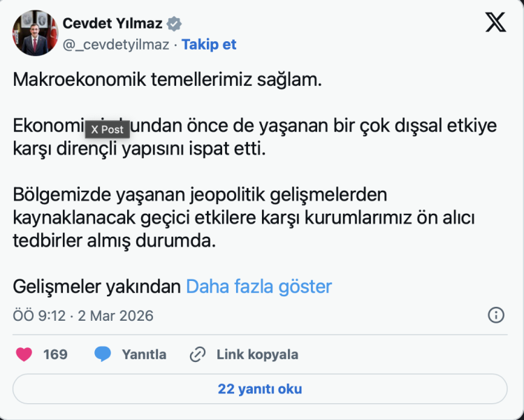Click the X logo icon
Screen dimensions: 524x420
(495, 23)
